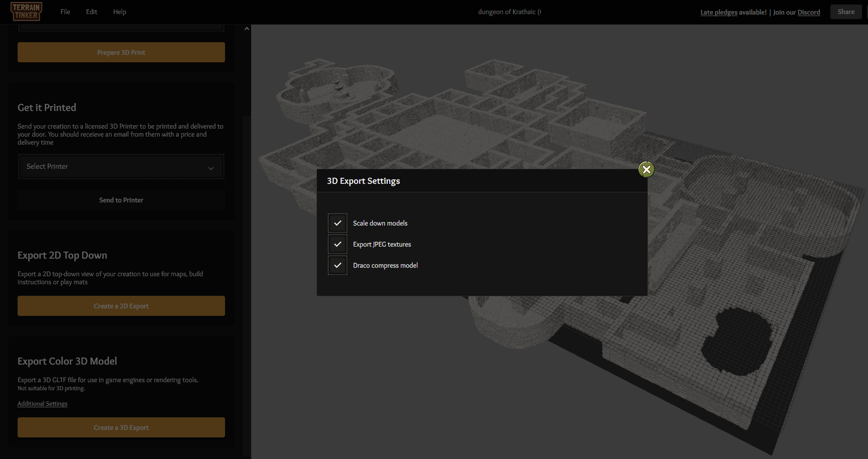Click the dungeon of Krathaic title field
This screenshot has height=459, width=868.
coord(509,11)
